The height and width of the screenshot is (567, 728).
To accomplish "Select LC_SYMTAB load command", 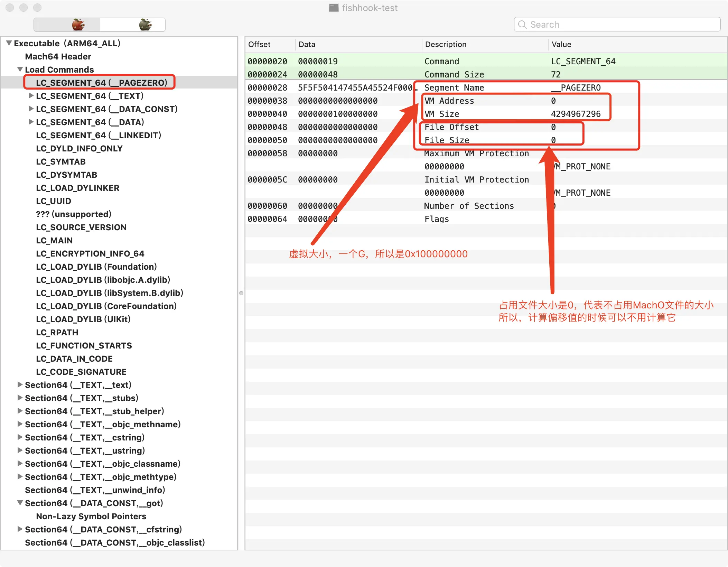I will coord(61,161).
